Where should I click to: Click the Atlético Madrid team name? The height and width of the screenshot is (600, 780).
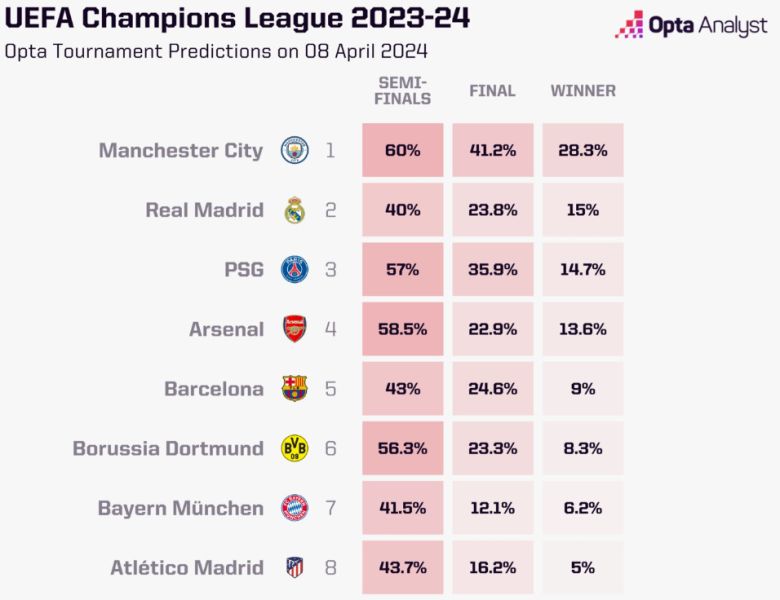coord(187,567)
